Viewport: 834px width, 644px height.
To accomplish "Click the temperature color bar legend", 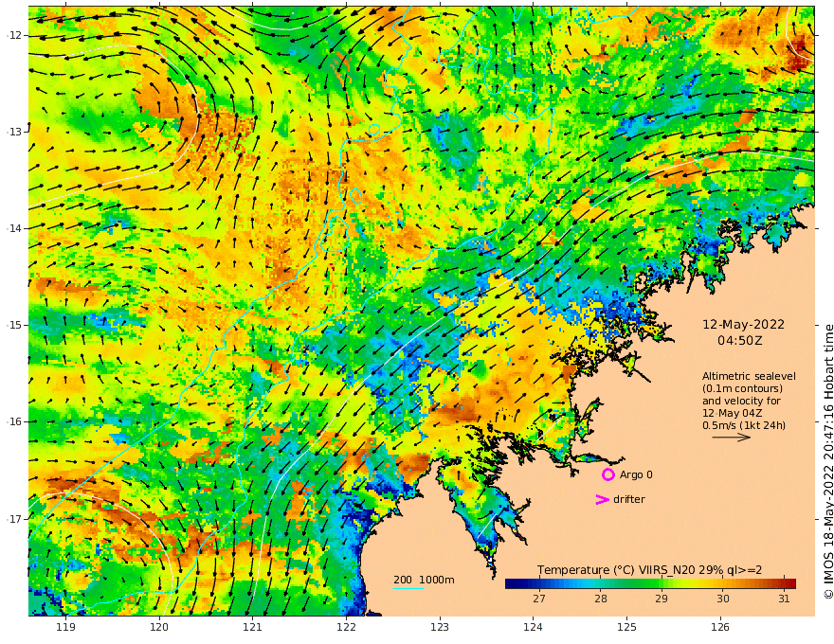I will point(650,583).
